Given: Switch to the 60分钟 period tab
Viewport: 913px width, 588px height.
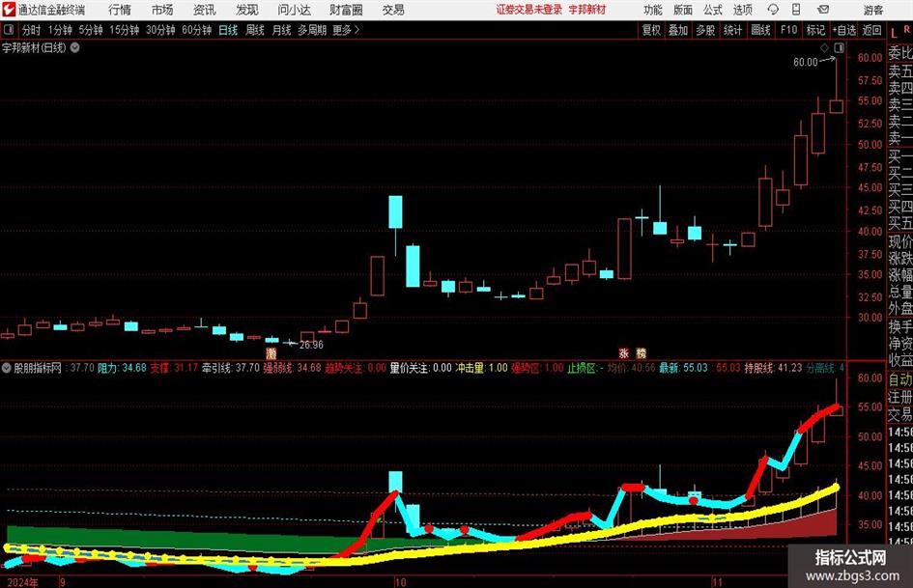Looking at the screenshot, I should 196,30.
